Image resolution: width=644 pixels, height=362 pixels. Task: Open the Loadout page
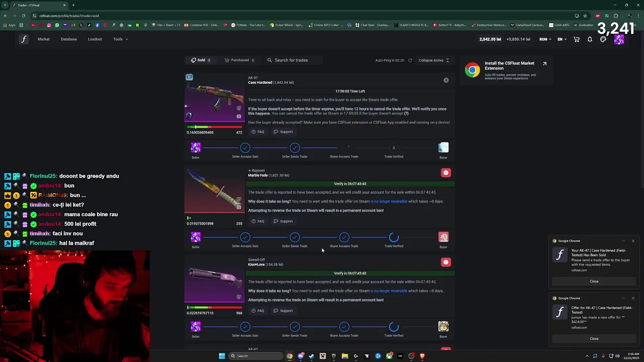pos(95,39)
